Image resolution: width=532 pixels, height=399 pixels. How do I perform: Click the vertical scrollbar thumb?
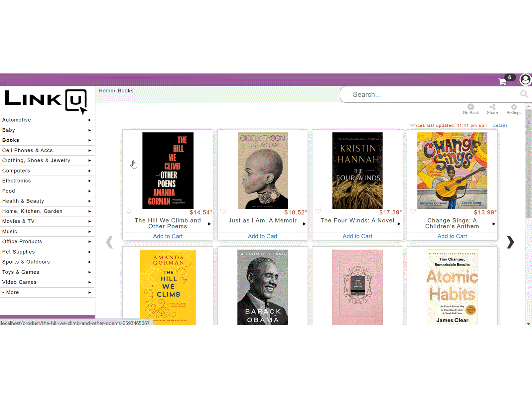528,164
